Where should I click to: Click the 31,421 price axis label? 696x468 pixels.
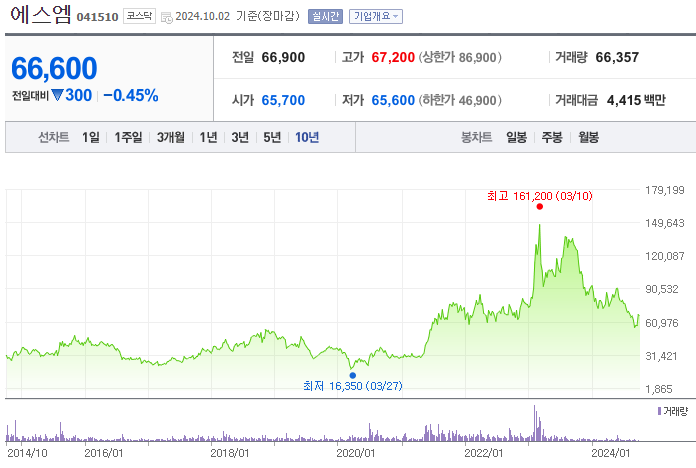661,356
